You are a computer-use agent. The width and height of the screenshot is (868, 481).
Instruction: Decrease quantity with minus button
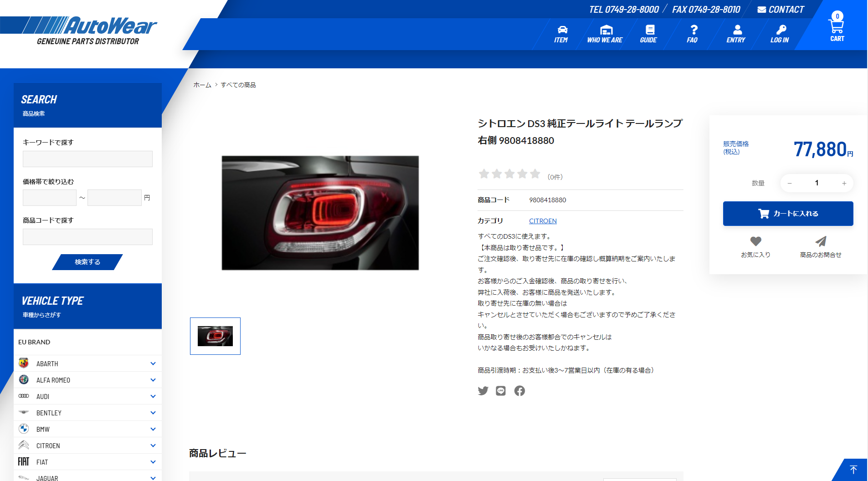790,183
